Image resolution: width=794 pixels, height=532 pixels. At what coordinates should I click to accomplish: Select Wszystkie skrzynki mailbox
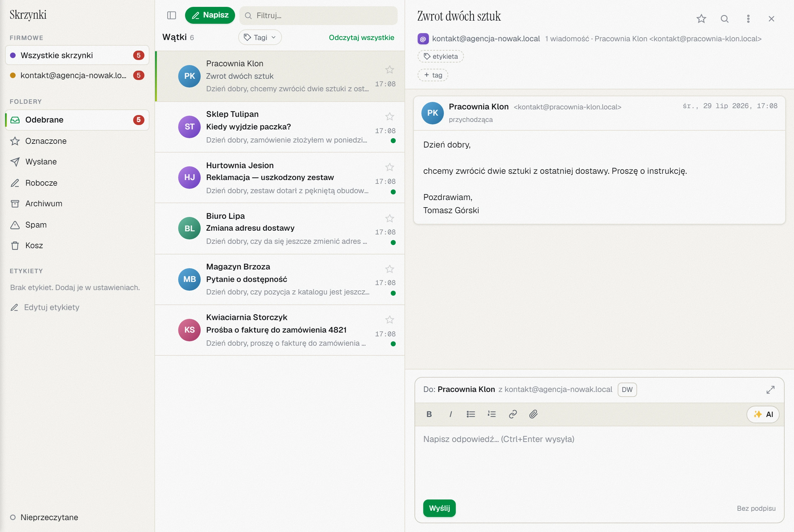(x=77, y=55)
